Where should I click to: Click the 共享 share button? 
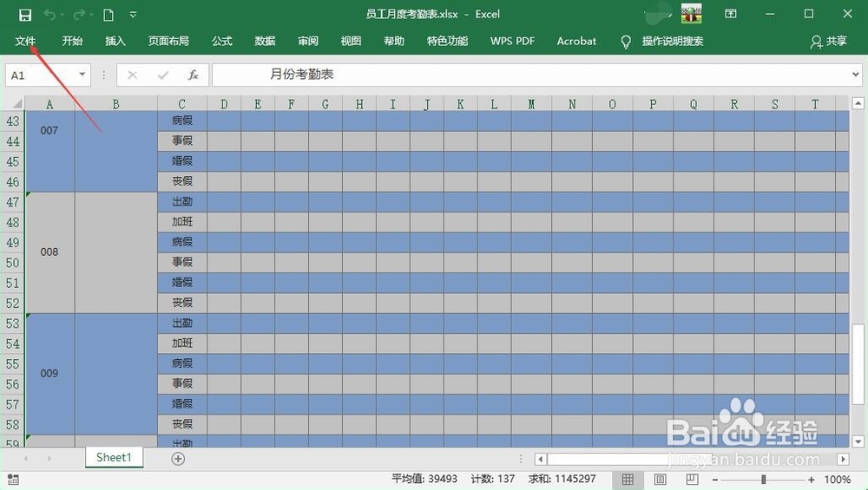pos(829,42)
